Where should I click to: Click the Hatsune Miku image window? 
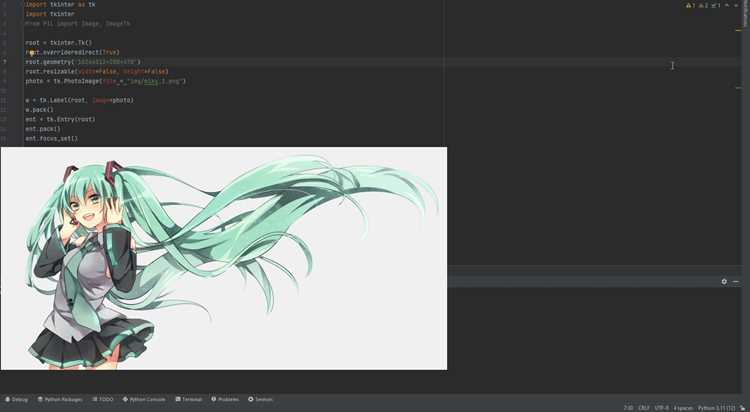click(x=224, y=258)
